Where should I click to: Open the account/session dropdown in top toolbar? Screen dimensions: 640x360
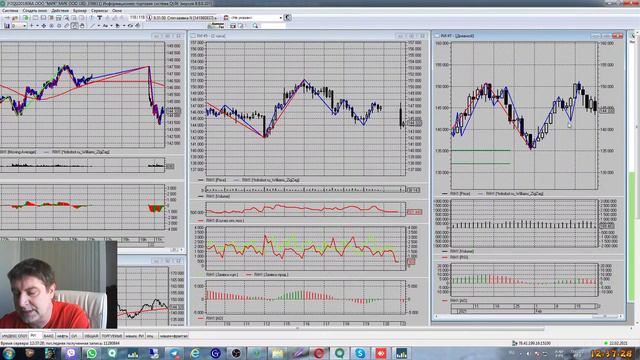pyautogui.click(x=184, y=18)
